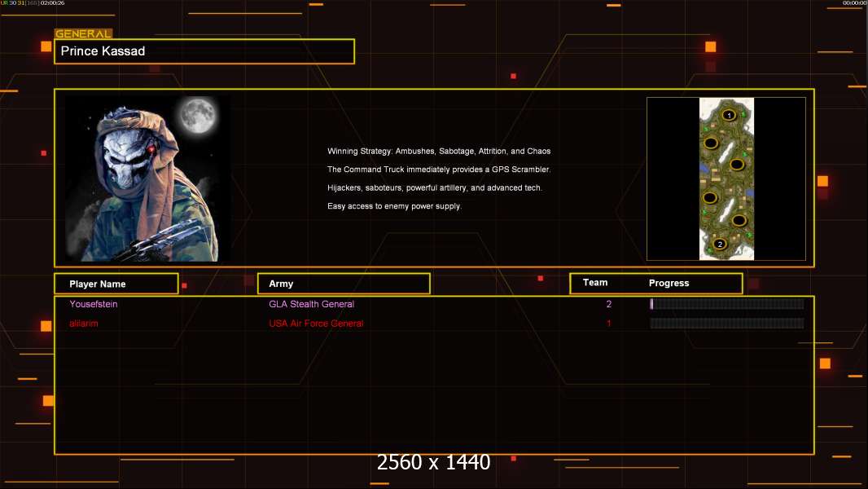The width and height of the screenshot is (868, 489).
Task: Select player alilarim
Action: coord(84,324)
